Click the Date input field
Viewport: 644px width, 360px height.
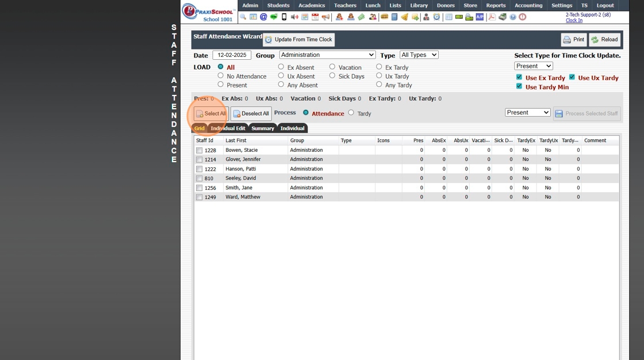tap(232, 55)
